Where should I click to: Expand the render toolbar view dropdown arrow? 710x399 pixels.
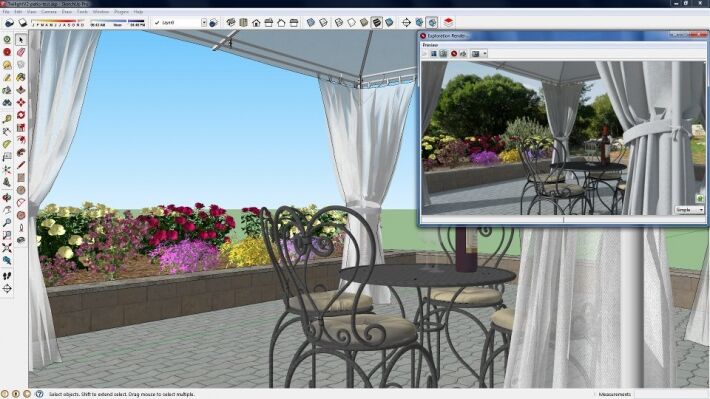(485, 53)
